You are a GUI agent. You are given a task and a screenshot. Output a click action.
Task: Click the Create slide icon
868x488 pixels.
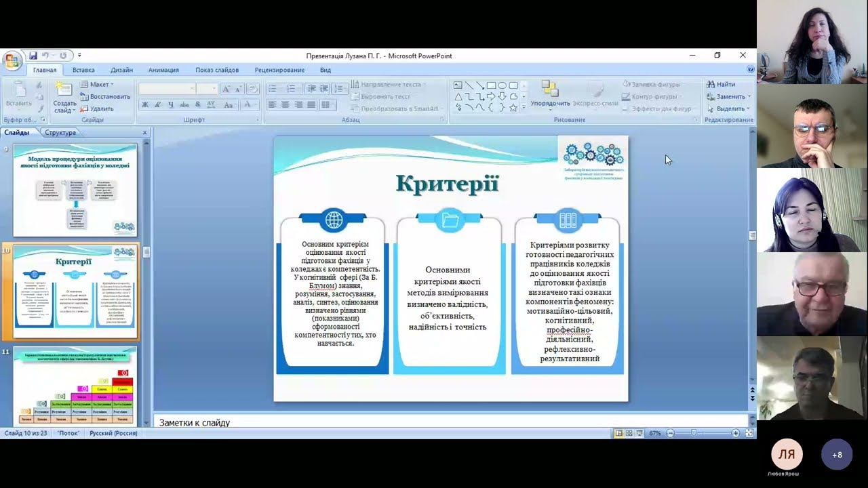tap(64, 88)
